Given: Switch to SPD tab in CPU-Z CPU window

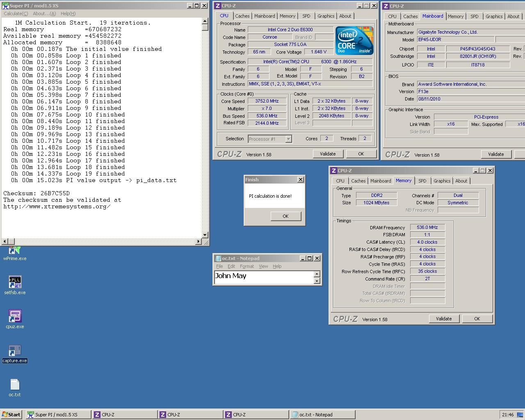Looking at the screenshot, I should click(306, 16).
